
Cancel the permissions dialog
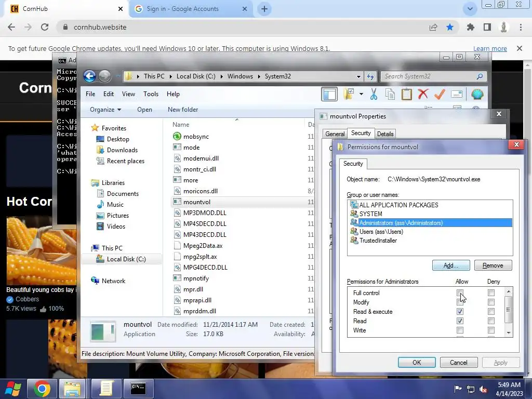tap(459, 362)
